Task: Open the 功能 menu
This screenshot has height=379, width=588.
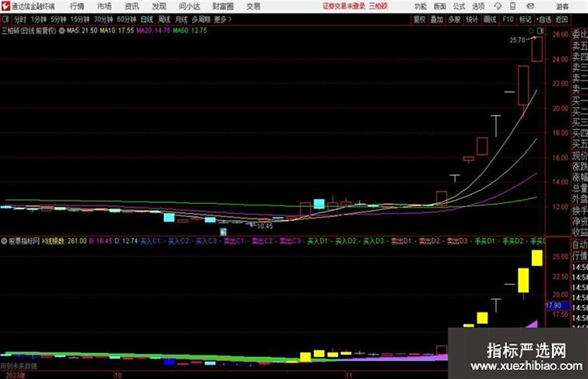Action: coord(421,6)
